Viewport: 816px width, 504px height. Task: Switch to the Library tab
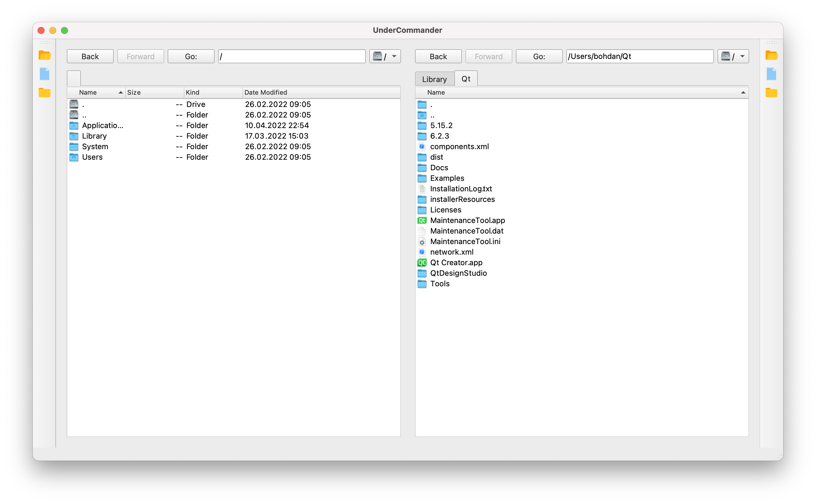tap(434, 79)
